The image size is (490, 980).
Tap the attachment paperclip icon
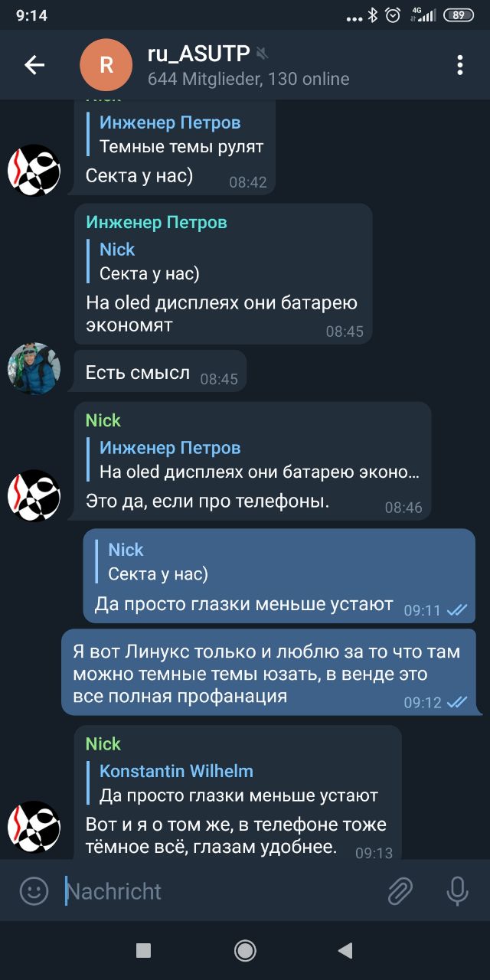tap(400, 891)
